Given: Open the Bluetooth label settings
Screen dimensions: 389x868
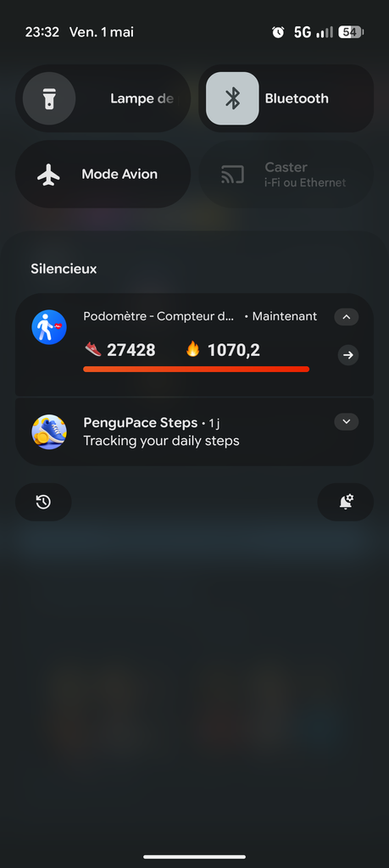Looking at the screenshot, I should tap(297, 98).
